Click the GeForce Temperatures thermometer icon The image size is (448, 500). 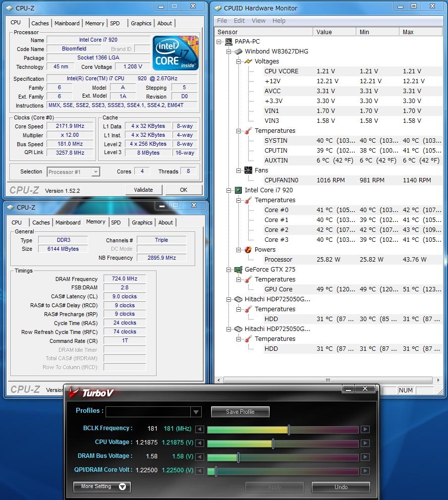tap(248, 279)
